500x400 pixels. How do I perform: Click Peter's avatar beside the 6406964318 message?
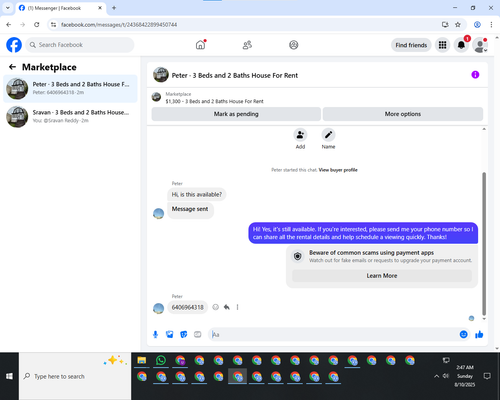(x=158, y=308)
